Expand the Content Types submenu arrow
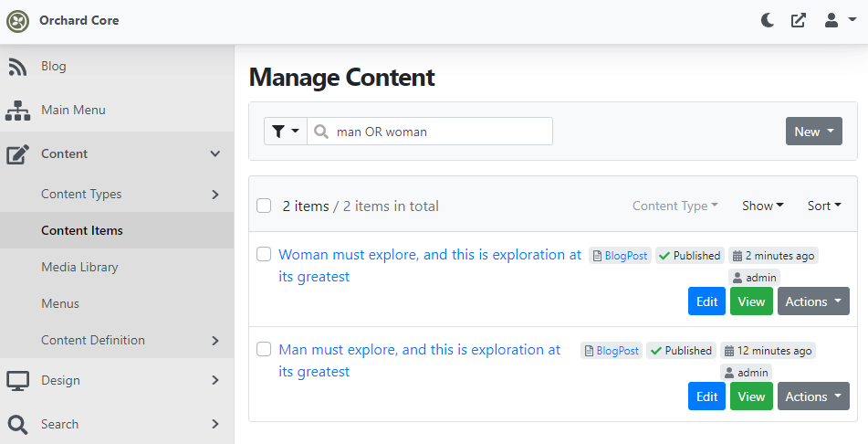This screenshot has width=868, height=444. click(x=215, y=195)
